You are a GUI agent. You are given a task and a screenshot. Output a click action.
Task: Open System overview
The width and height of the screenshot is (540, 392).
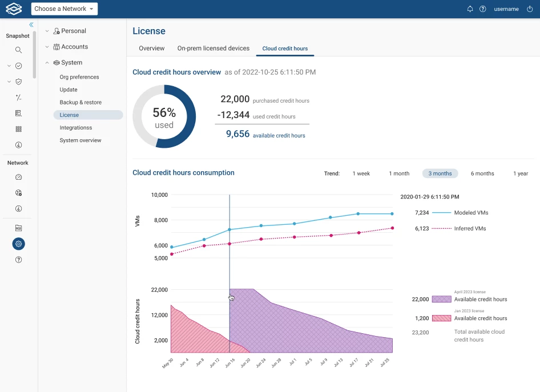click(80, 140)
